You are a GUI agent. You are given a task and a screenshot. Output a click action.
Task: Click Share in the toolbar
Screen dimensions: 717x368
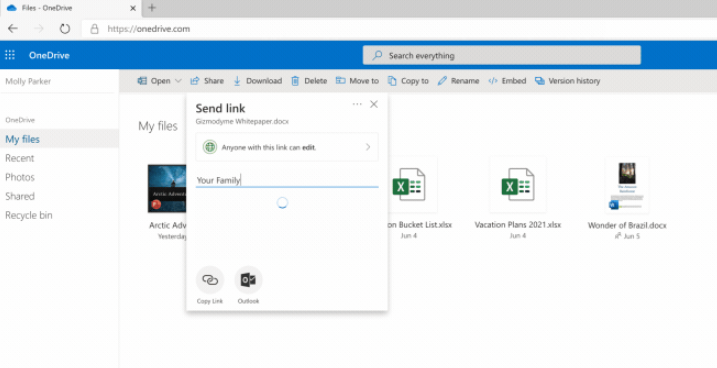207,81
